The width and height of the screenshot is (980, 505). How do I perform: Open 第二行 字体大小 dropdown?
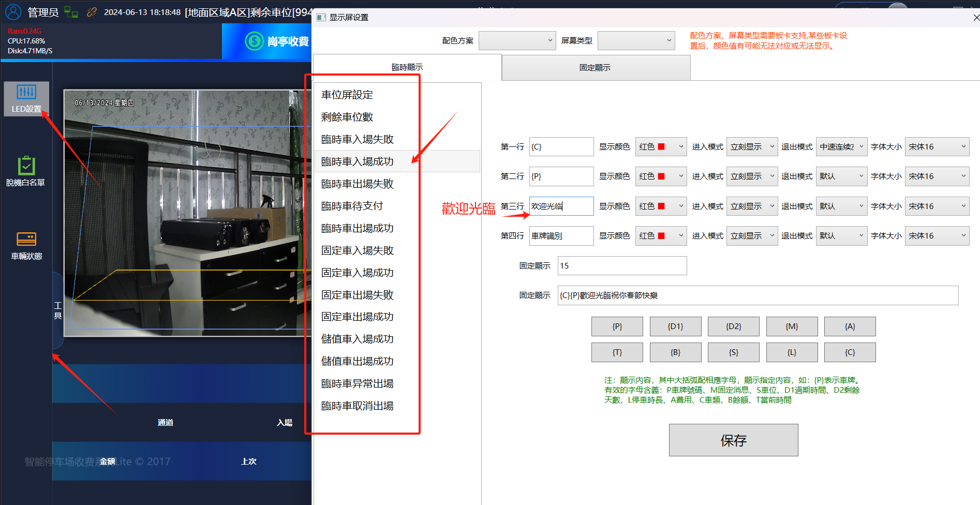coord(937,176)
